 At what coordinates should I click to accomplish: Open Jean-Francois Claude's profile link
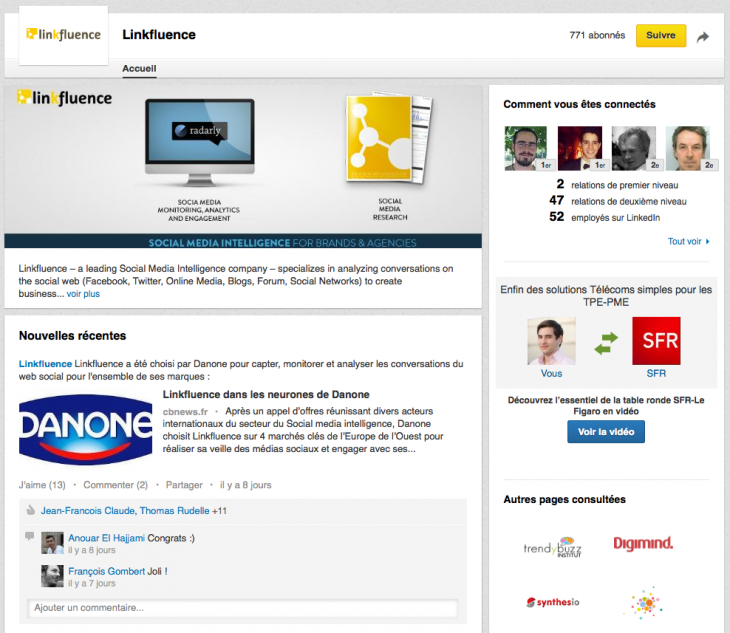tap(88, 511)
